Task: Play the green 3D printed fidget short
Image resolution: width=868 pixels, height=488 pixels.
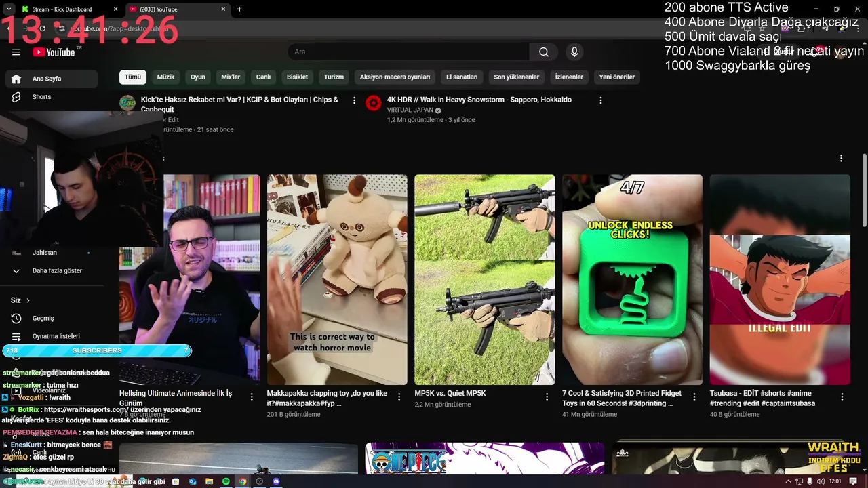Action: 632,279
